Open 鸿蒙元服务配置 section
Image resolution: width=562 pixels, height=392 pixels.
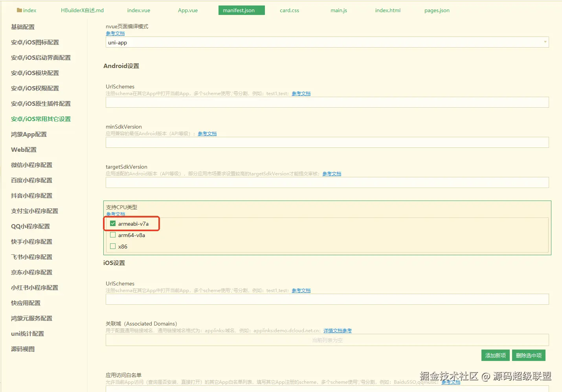(x=31, y=318)
